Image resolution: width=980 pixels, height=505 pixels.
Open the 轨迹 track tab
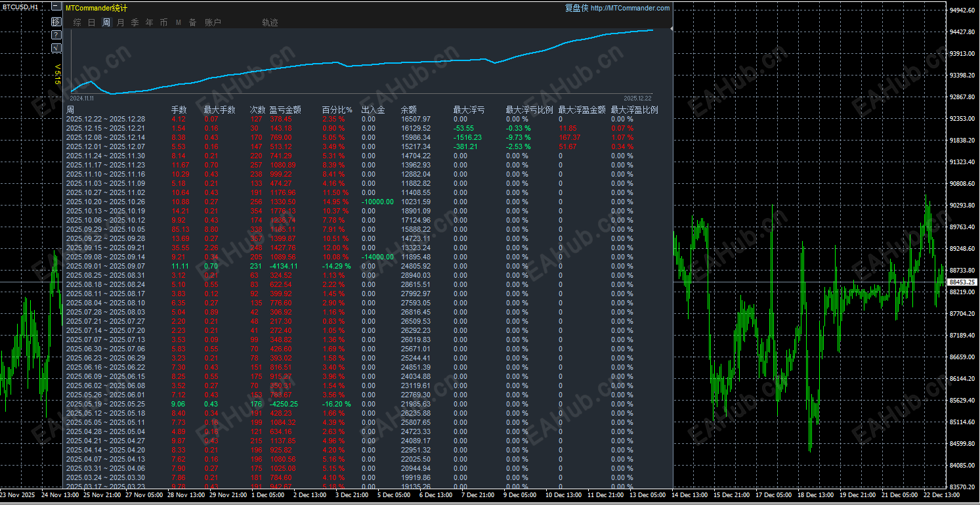click(270, 22)
